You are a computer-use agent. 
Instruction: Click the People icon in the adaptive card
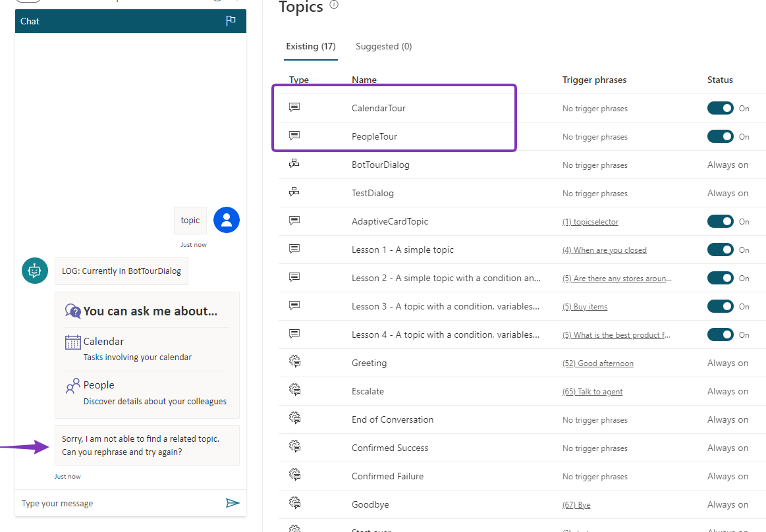[x=73, y=385]
